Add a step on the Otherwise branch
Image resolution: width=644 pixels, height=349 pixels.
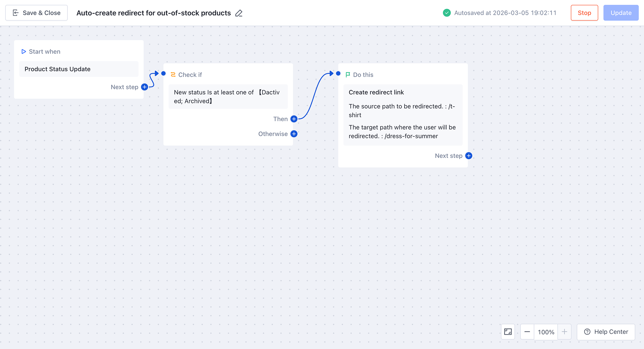coord(294,134)
